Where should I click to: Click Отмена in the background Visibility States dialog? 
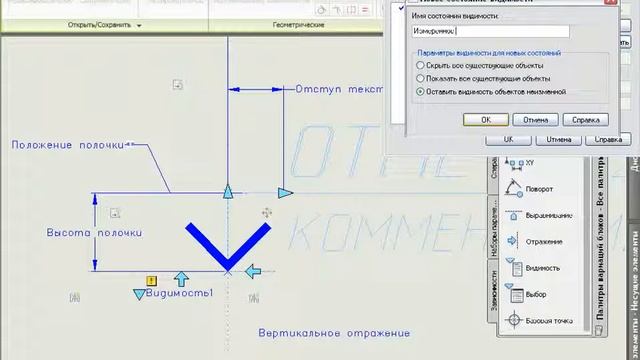[x=558, y=140]
